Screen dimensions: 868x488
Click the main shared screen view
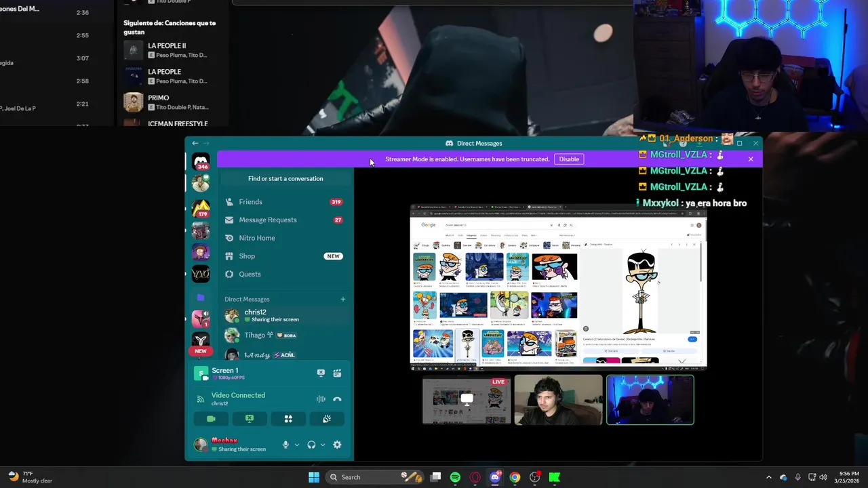click(558, 286)
